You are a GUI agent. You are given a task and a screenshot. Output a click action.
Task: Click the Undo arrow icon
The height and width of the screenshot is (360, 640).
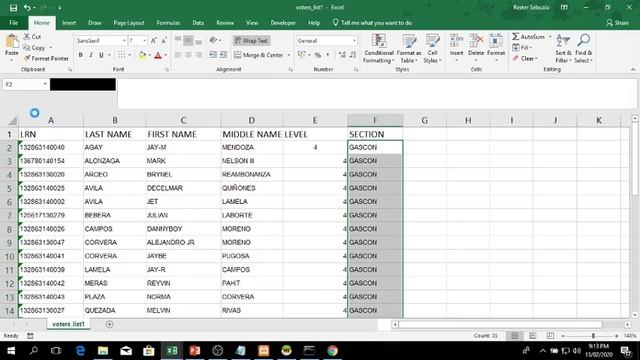[x=27, y=8]
